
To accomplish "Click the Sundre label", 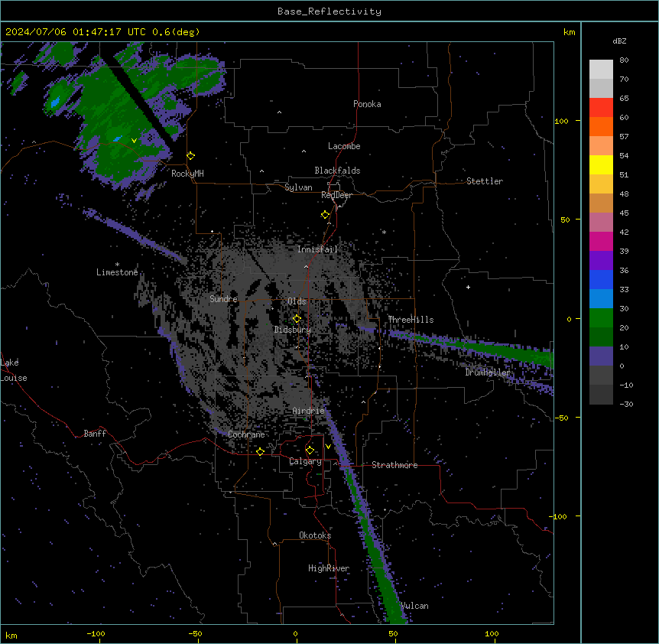I will [223, 299].
